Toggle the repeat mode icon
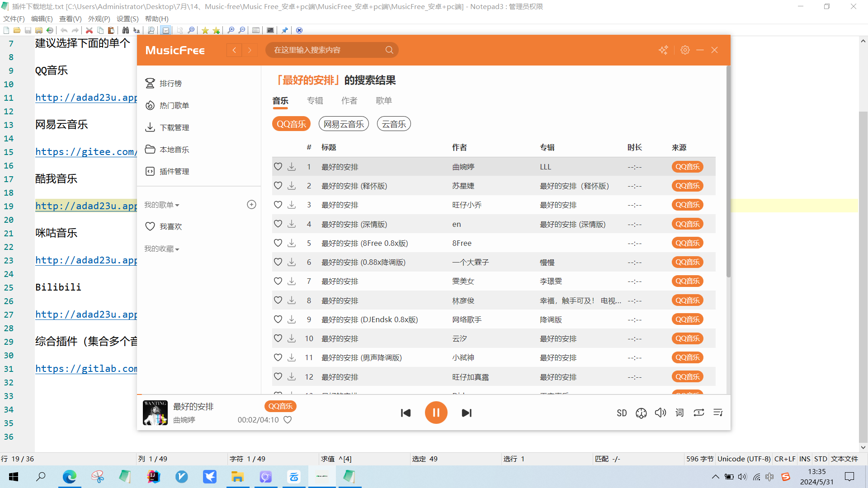868x488 pixels. 699,413
